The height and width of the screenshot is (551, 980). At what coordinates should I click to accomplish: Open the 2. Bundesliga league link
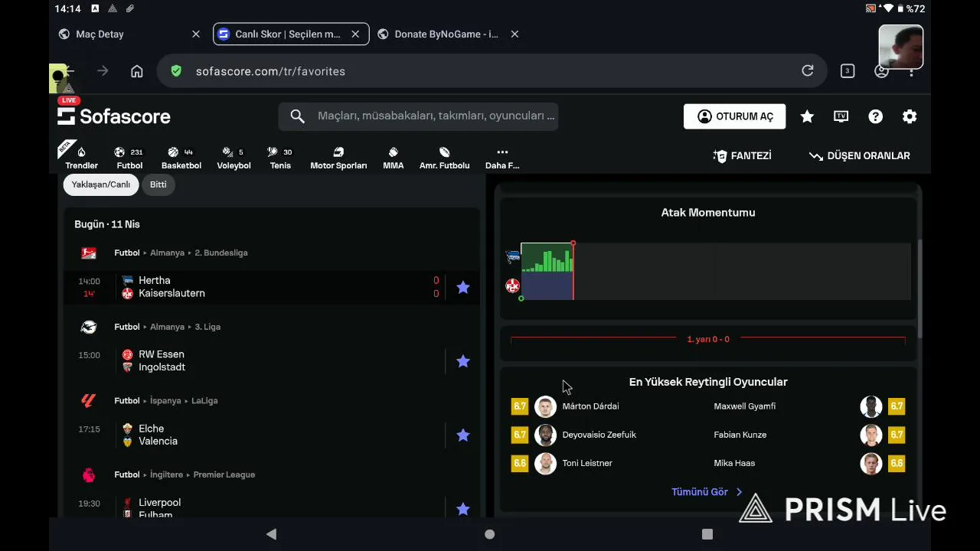tap(220, 253)
